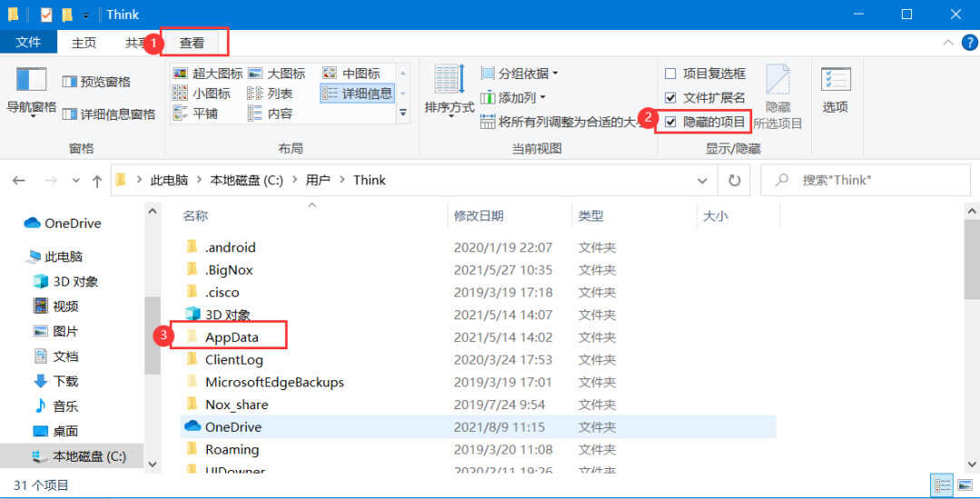Sort by the 类型 column header
980x499 pixels.
pos(634,216)
